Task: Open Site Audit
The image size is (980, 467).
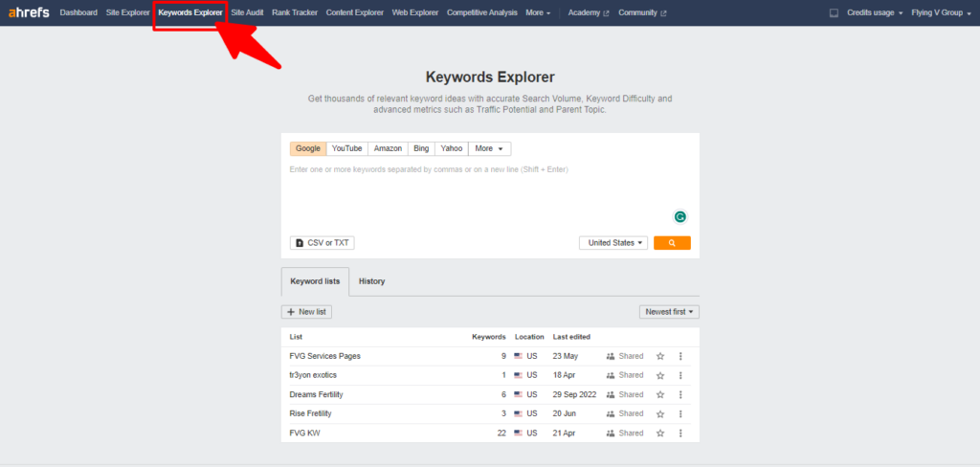Action: [247, 12]
